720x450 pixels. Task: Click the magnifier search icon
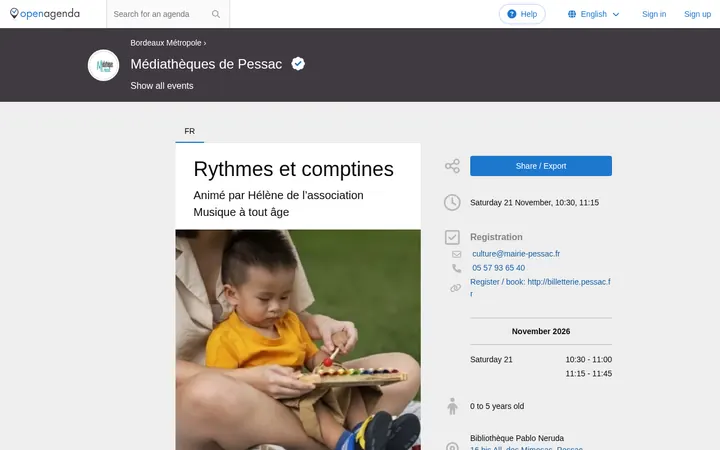pos(216,14)
